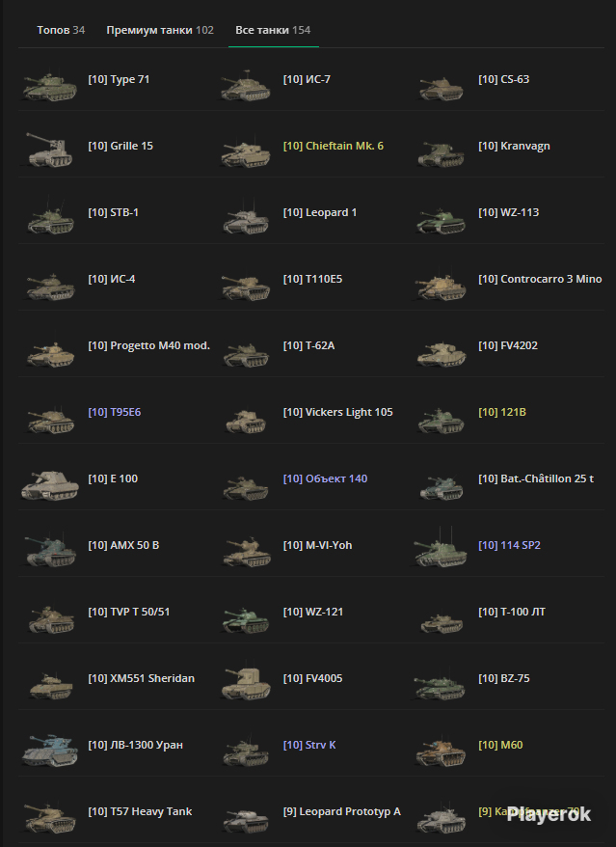Click the Progetto M40 mod. tank icon

(x=50, y=353)
